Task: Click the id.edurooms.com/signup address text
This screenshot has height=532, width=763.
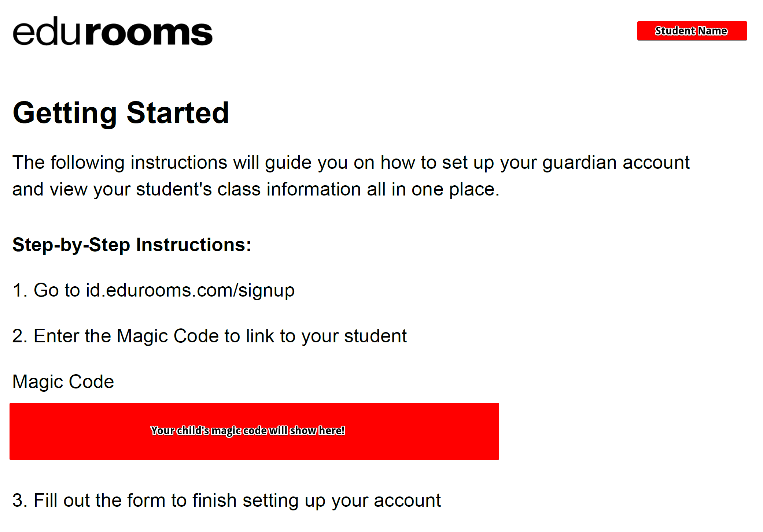Action: (190, 290)
